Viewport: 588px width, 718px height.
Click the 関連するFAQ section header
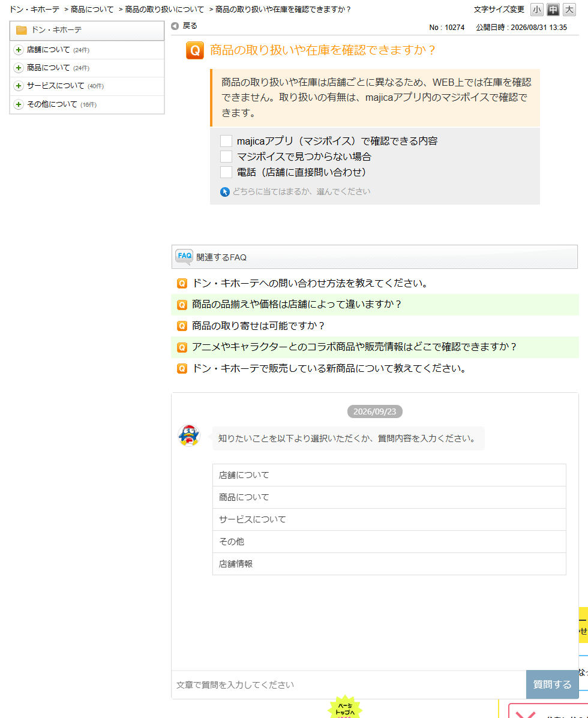coord(374,257)
